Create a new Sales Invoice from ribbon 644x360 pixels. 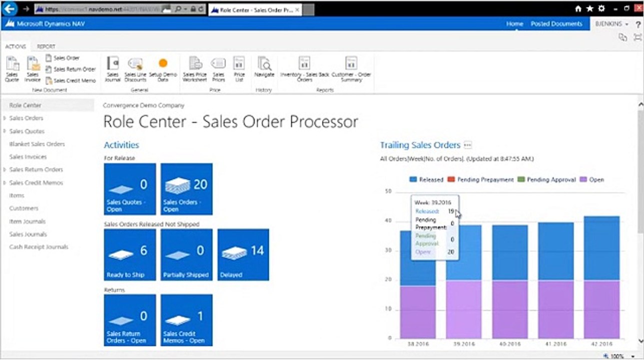coord(33,69)
